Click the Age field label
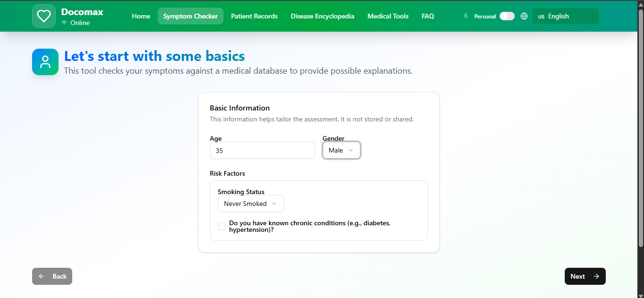This screenshot has width=644, height=298. click(x=216, y=138)
